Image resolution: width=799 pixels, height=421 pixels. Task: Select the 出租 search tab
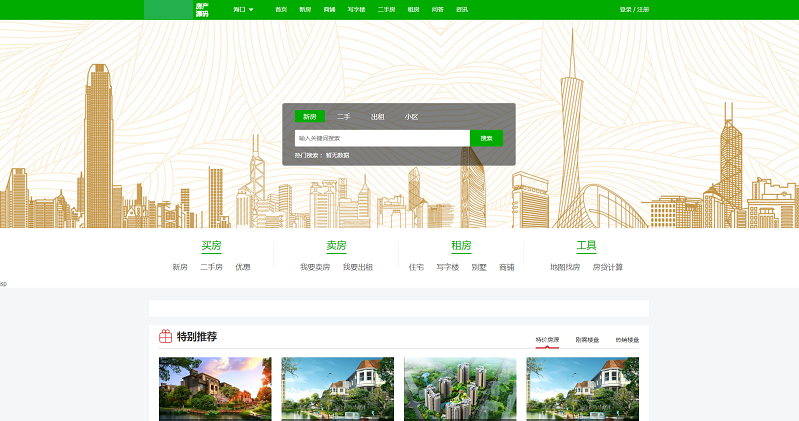(x=378, y=117)
